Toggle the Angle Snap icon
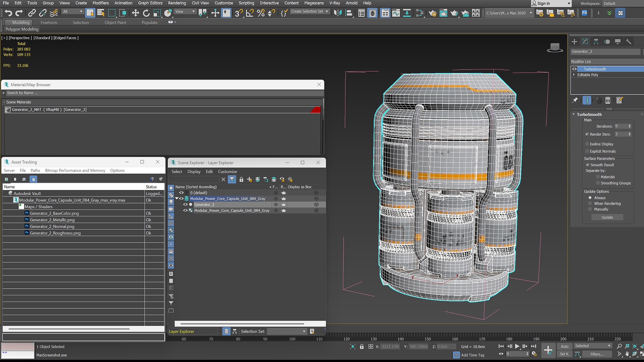Image resolution: width=644 pixels, height=362 pixels. 250,13
